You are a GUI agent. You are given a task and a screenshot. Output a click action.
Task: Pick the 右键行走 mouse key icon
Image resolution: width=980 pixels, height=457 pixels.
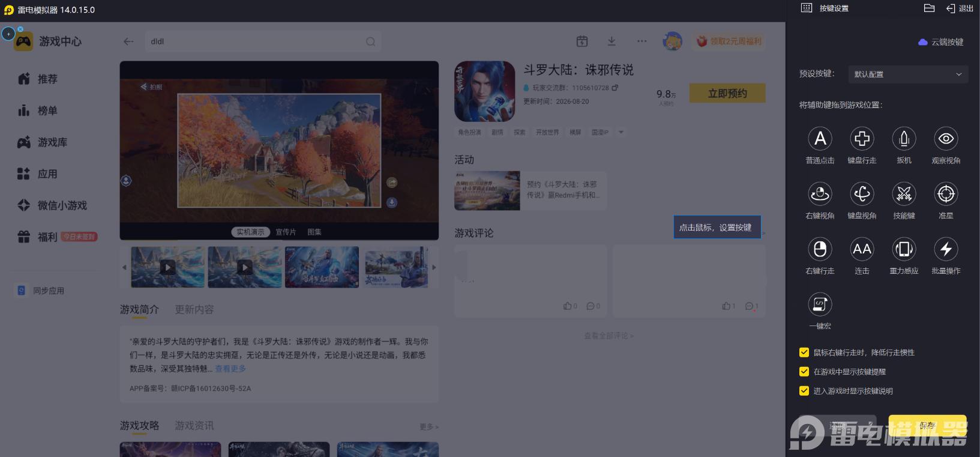(x=820, y=249)
